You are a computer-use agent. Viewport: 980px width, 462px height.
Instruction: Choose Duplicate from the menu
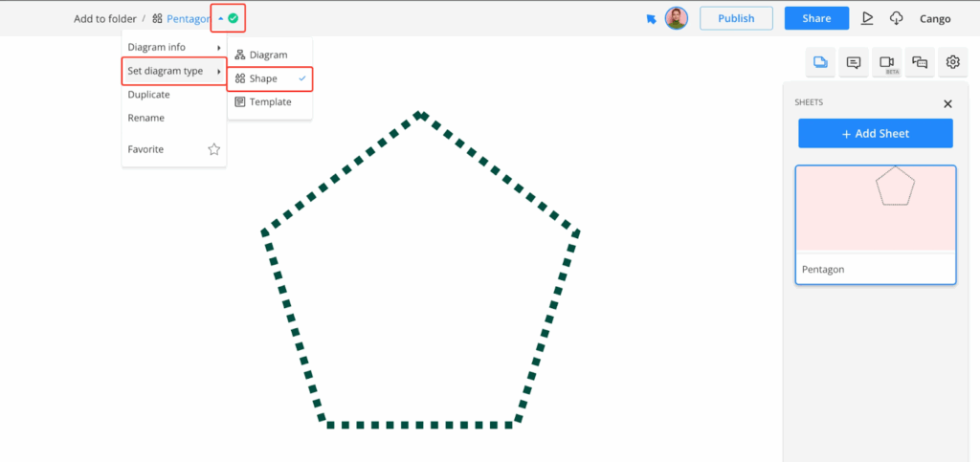[x=149, y=95]
